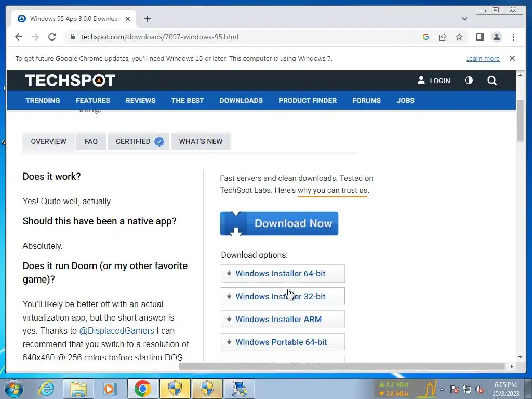Download Windows Installer ARM
This screenshot has height=399, width=532.
click(283, 320)
